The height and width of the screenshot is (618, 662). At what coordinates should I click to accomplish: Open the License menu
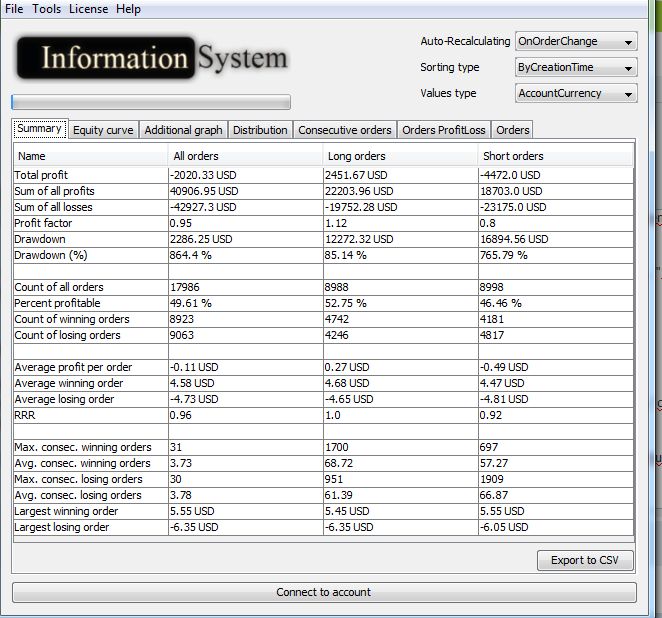click(x=88, y=9)
